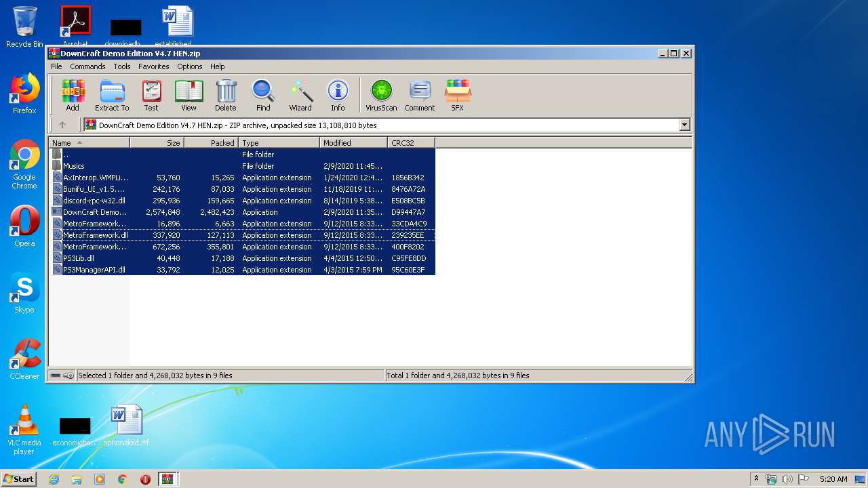Click CRC32 value D99447A7
Screen dimensions: 868x488
(x=408, y=212)
